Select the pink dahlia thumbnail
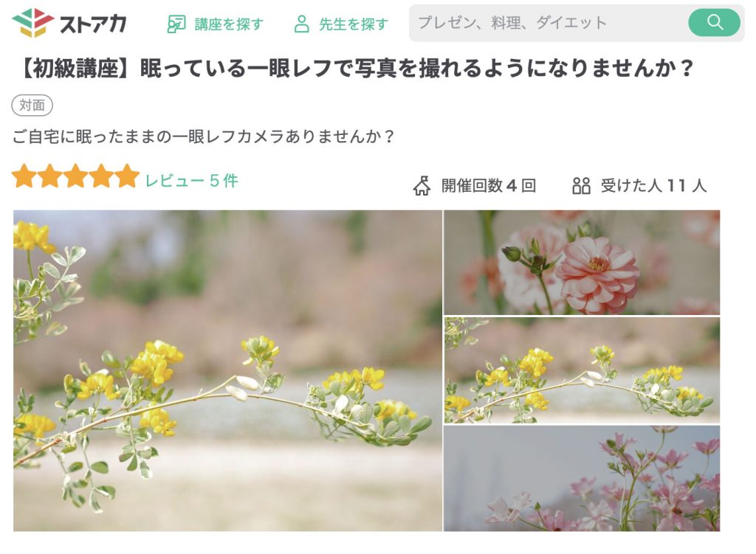 click(x=582, y=262)
